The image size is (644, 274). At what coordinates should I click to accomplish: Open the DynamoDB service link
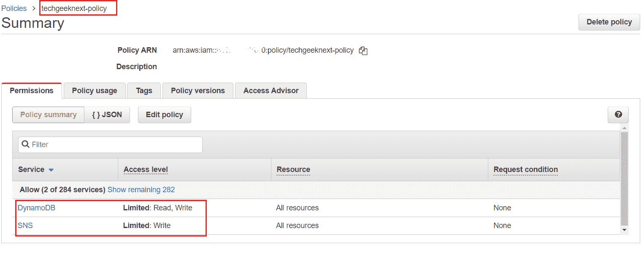tap(36, 208)
